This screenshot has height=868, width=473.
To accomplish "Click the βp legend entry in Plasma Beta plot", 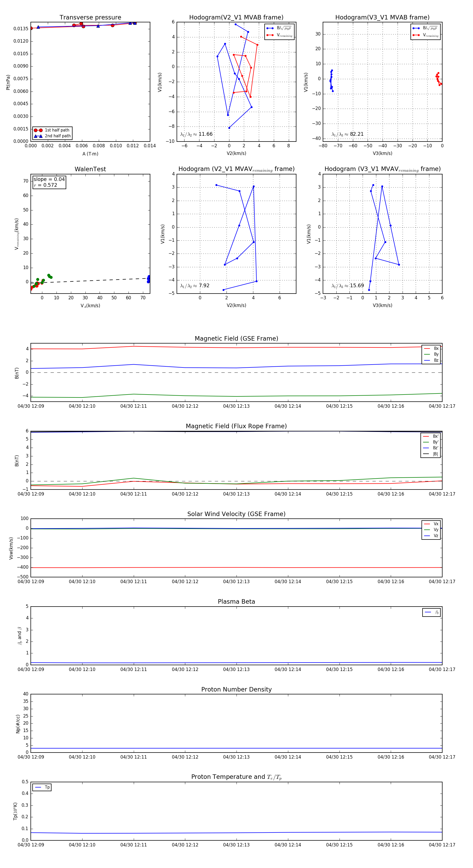I will pos(431,612).
